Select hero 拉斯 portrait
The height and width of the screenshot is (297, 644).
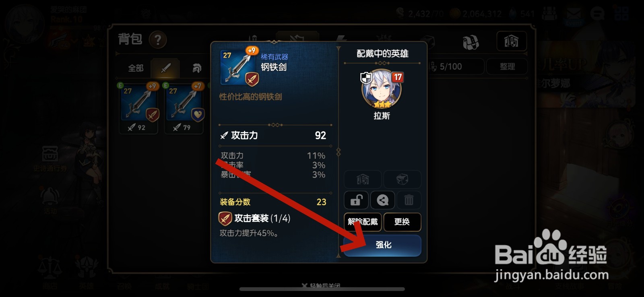(382, 89)
